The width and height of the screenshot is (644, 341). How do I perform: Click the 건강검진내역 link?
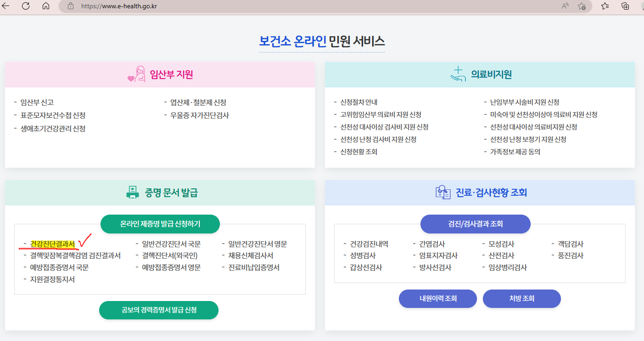[369, 244]
